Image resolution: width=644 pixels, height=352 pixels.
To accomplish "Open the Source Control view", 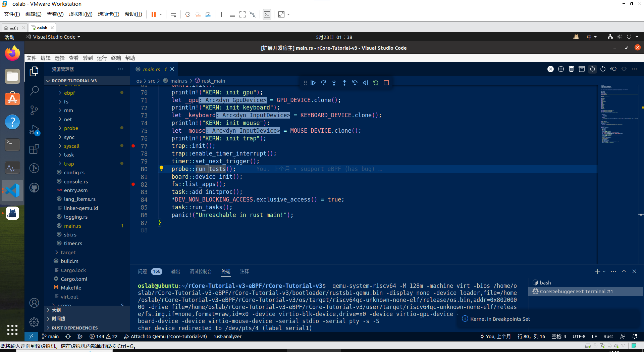I will pos(34,110).
